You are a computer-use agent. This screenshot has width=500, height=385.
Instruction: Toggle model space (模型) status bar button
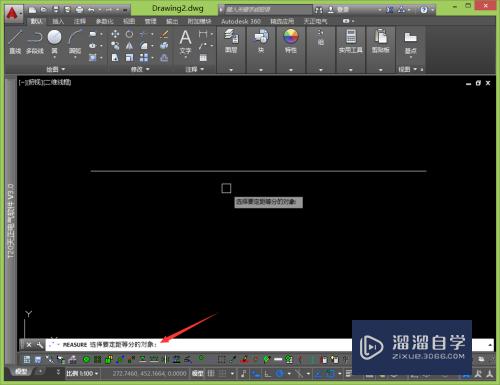click(197, 374)
